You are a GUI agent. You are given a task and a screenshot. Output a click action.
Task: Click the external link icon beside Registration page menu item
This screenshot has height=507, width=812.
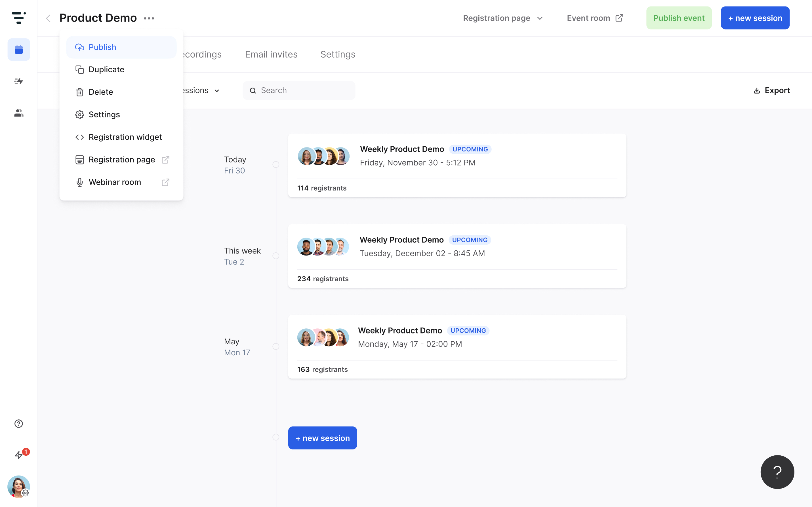tap(165, 160)
